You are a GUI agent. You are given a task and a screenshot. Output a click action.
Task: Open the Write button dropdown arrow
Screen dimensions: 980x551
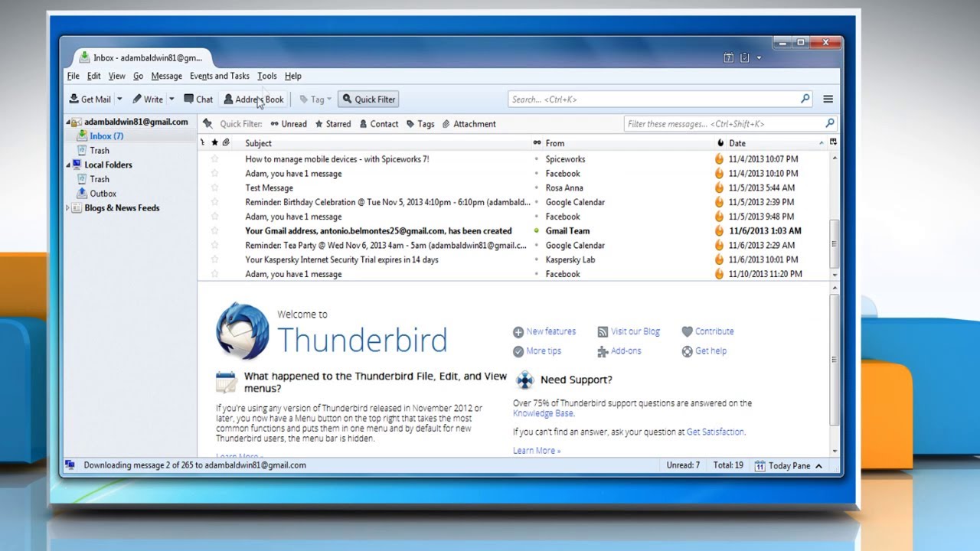pyautogui.click(x=171, y=99)
